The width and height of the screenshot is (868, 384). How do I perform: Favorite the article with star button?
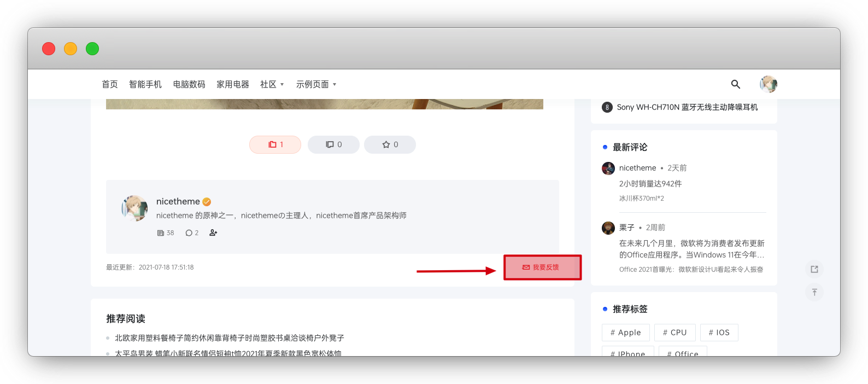click(x=390, y=144)
